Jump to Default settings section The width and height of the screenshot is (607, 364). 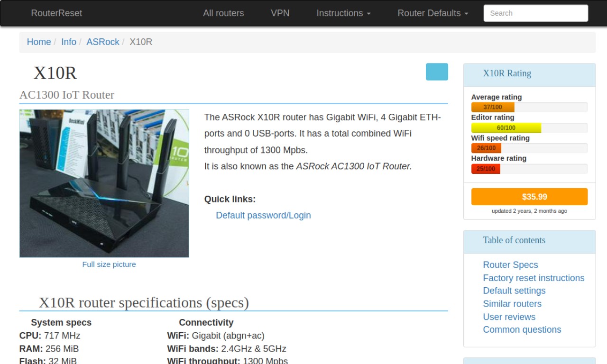(514, 291)
